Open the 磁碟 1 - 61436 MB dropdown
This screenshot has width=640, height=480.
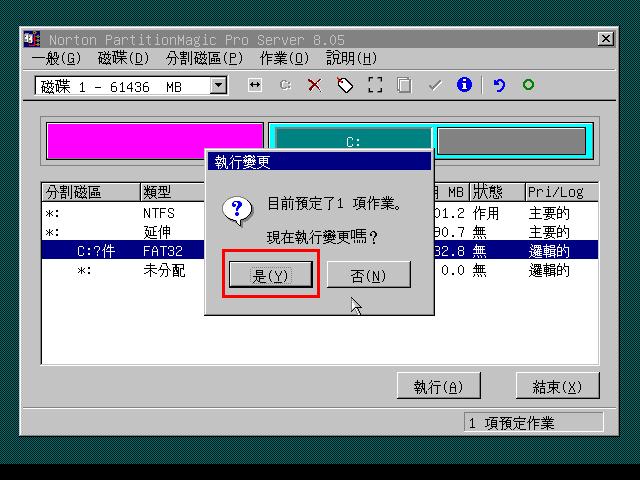219,86
